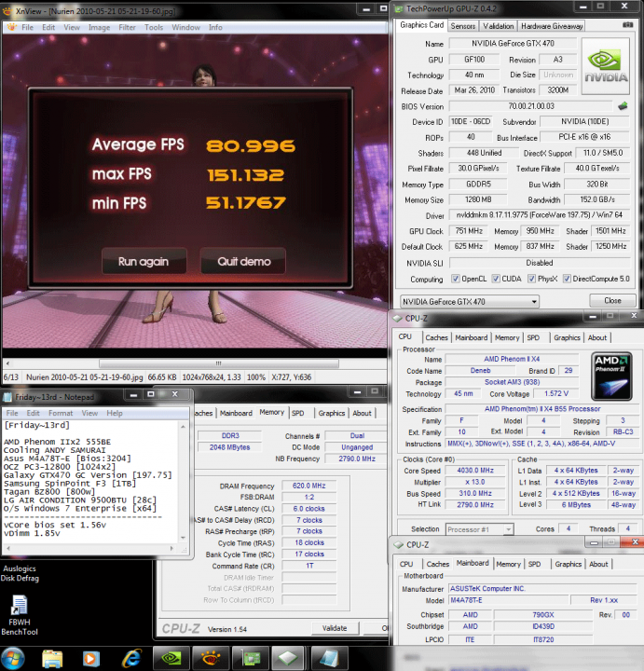Click the GPU Name field NVIDIA GeForce GTX 470
Image resolution: width=644 pixels, height=671 pixels.
(x=513, y=44)
